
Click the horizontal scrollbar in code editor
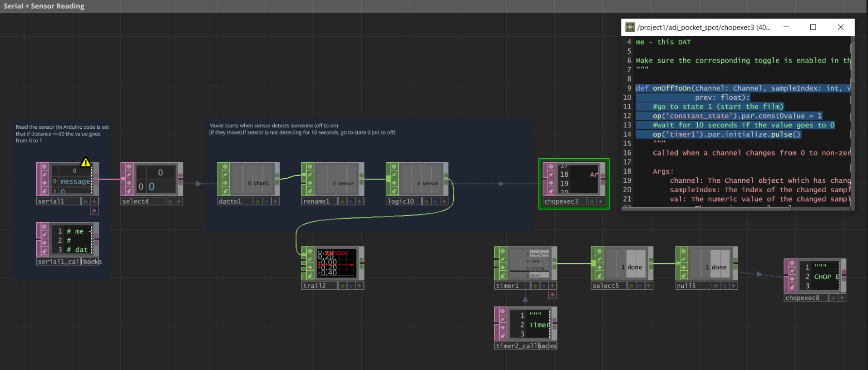706,208
